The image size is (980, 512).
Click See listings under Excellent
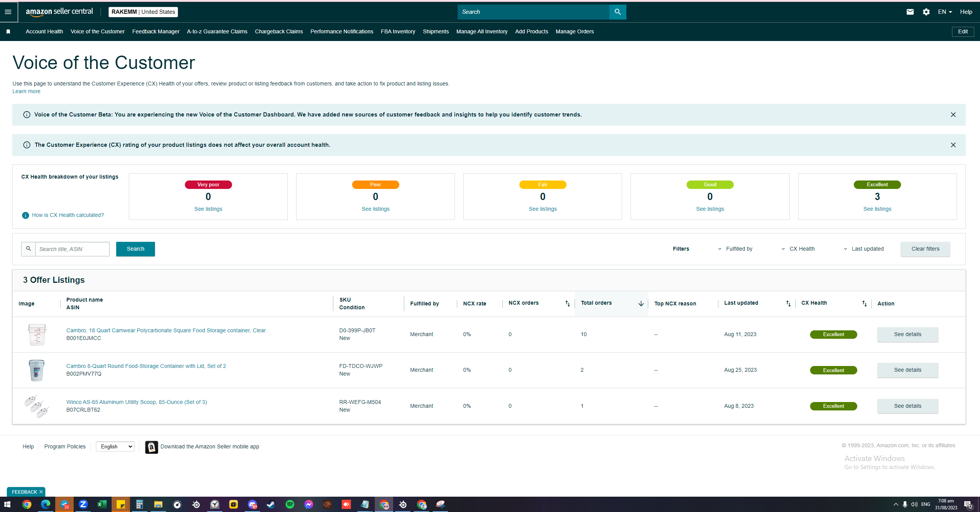[877, 209]
